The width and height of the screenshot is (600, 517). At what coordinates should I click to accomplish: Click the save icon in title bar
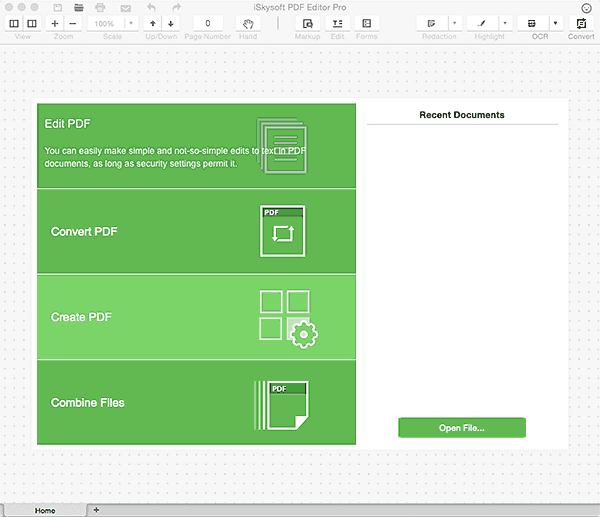pos(57,7)
